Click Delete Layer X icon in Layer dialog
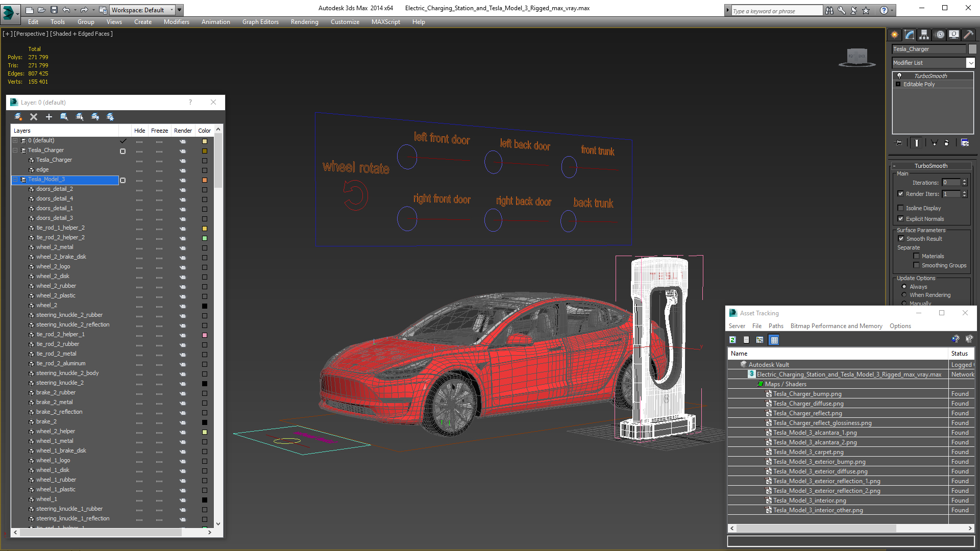Viewport: 980px width, 551px height. (34, 117)
